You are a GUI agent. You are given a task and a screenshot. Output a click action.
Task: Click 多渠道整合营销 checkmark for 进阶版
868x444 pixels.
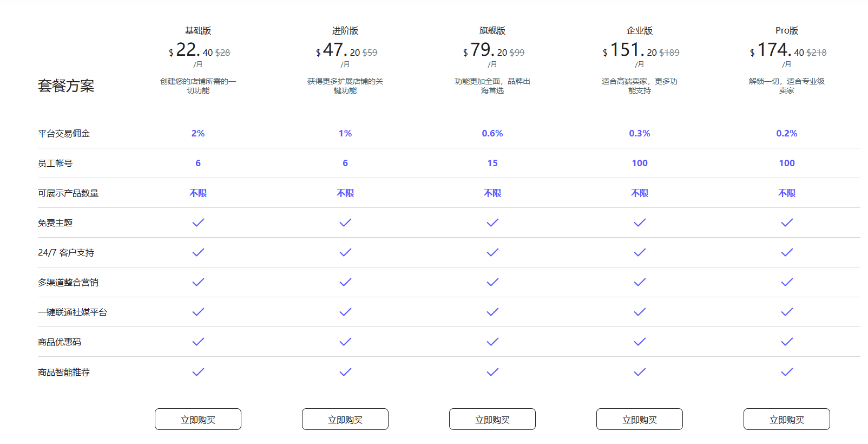pos(345,282)
